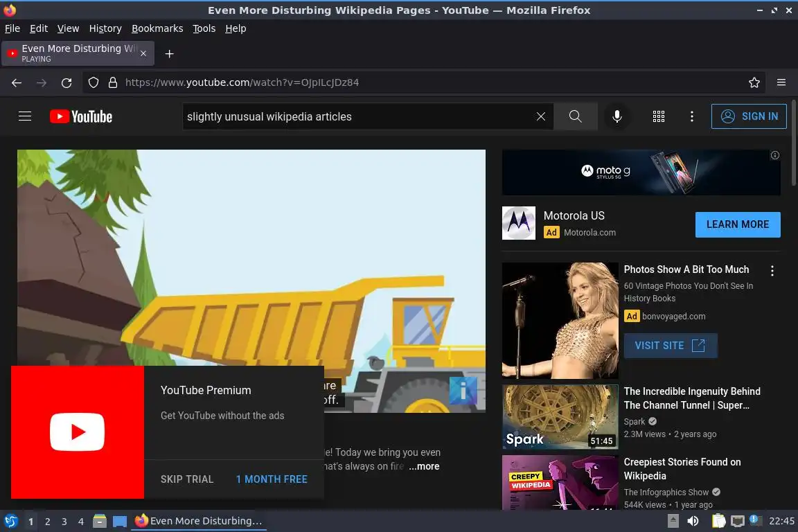Open the volume speaker tray icon
Viewport: 798px width, 532px height.
(693, 522)
